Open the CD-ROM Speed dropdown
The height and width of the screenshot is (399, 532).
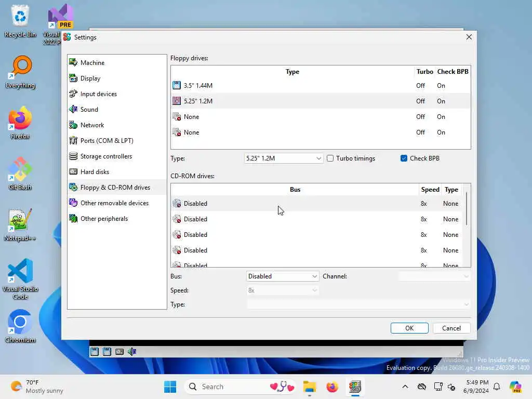click(282, 290)
